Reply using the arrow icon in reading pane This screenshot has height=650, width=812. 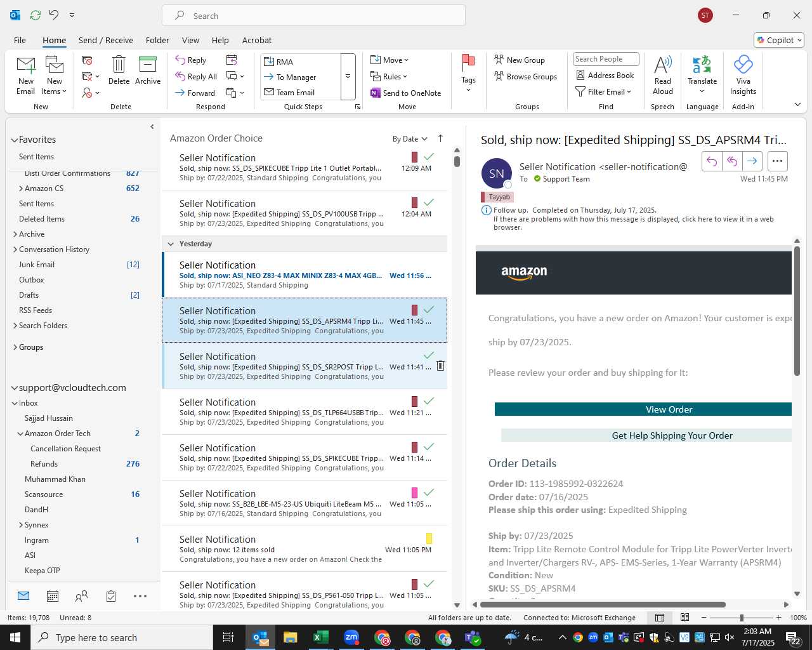pos(712,161)
